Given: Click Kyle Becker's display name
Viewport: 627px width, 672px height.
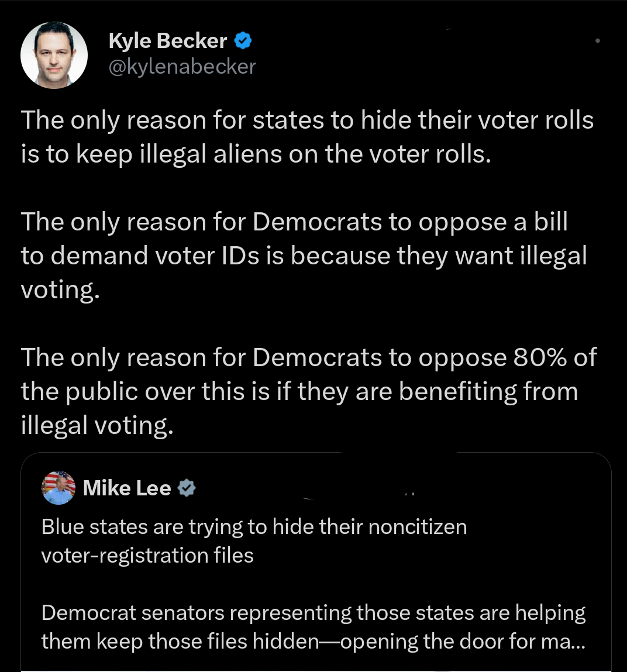Looking at the screenshot, I should (x=167, y=40).
